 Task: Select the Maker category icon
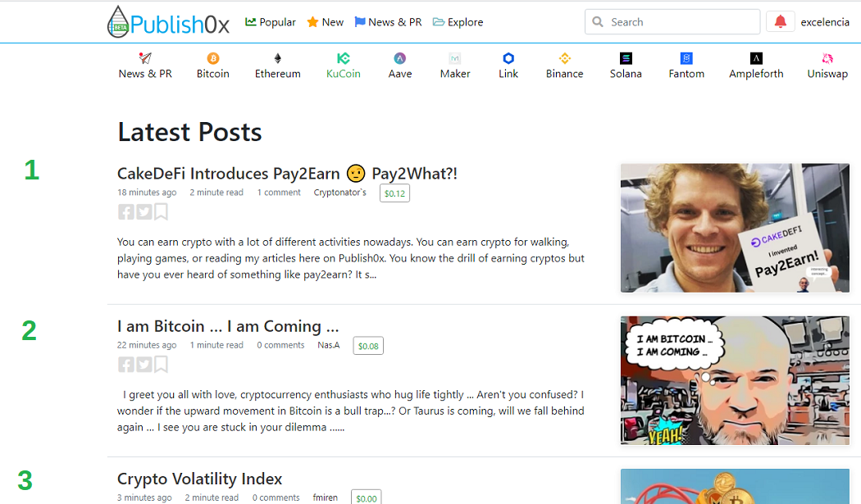[454, 58]
